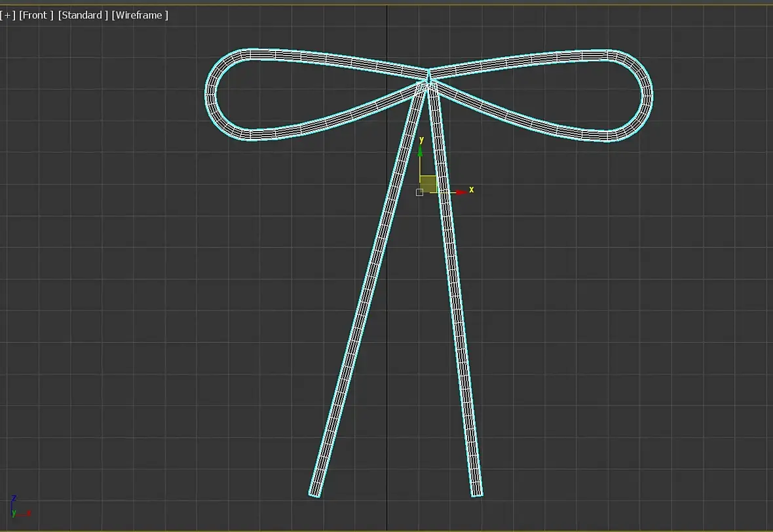Open the [Wireframe] shading mode menu
The image size is (773, 532).
click(140, 15)
